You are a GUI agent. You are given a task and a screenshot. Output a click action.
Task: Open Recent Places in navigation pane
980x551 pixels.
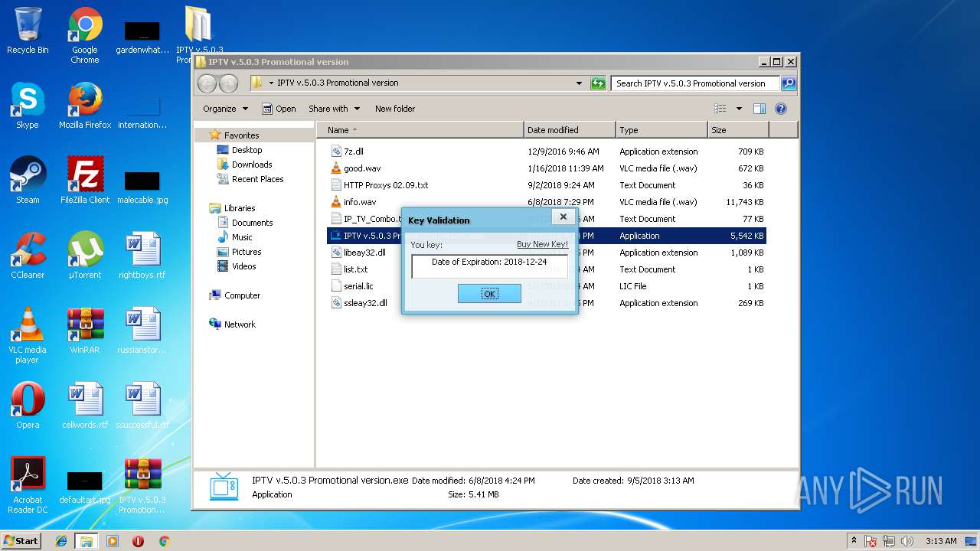pyautogui.click(x=257, y=179)
